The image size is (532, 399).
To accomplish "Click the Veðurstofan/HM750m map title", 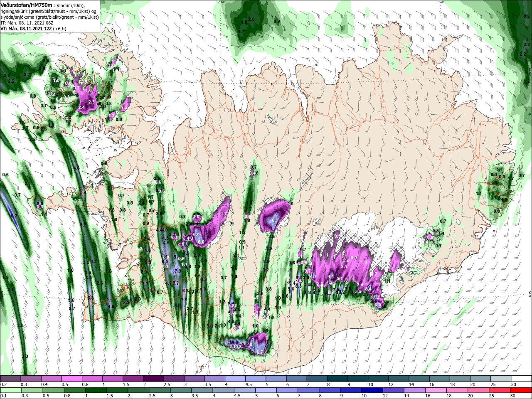I will click(26, 5).
